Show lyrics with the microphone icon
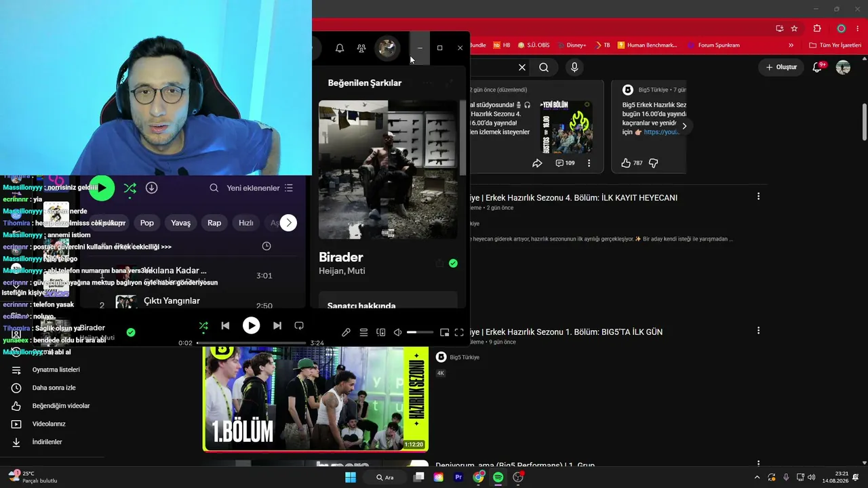Screen dimensions: 868x488 pos(346,333)
